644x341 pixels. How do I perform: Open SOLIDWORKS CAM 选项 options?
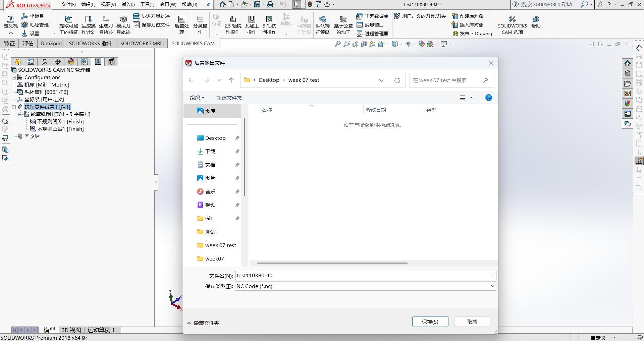coord(512,25)
